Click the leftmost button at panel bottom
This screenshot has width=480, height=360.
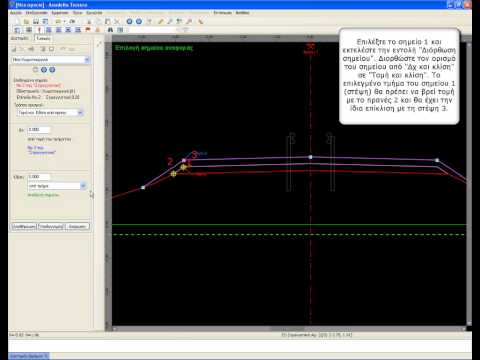click(x=24, y=227)
